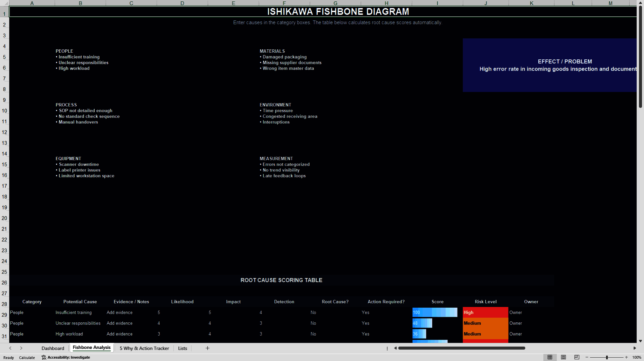
Task: Select column A header
Action: pyautogui.click(x=32, y=3)
